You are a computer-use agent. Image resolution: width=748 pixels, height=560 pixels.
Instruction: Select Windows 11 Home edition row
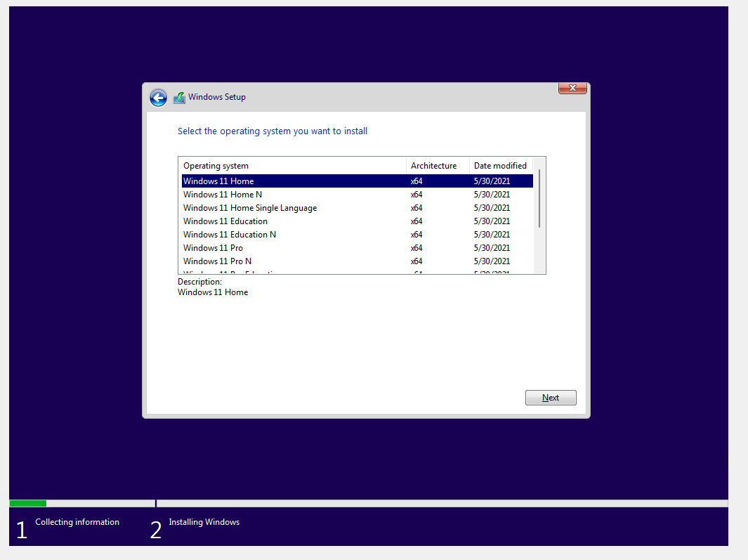[x=357, y=181]
